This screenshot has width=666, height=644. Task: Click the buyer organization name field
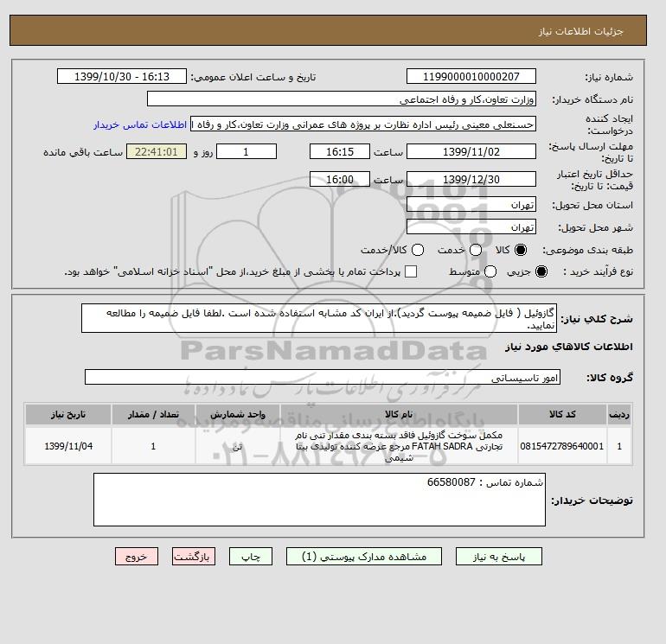(x=342, y=99)
